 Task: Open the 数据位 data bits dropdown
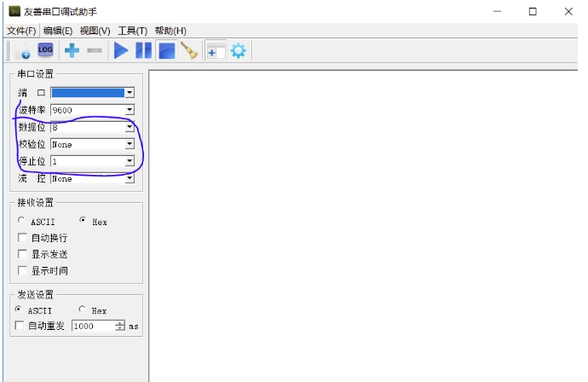(x=130, y=127)
